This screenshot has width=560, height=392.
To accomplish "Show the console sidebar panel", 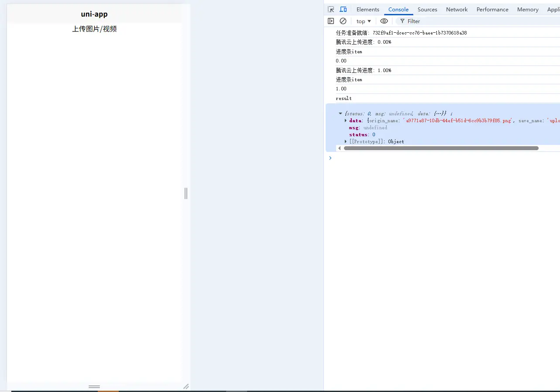I will (331, 21).
